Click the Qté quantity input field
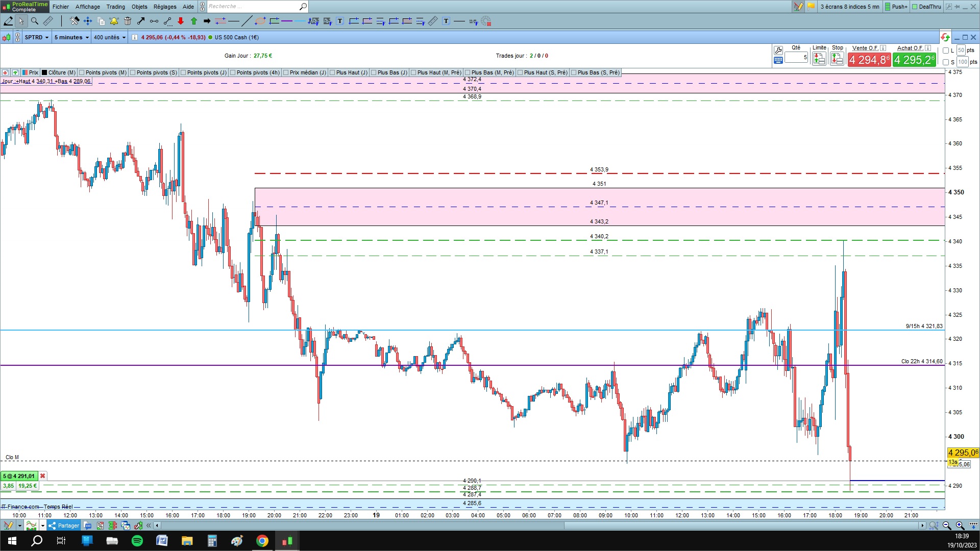Screen dimensions: 980x551 tap(796, 57)
